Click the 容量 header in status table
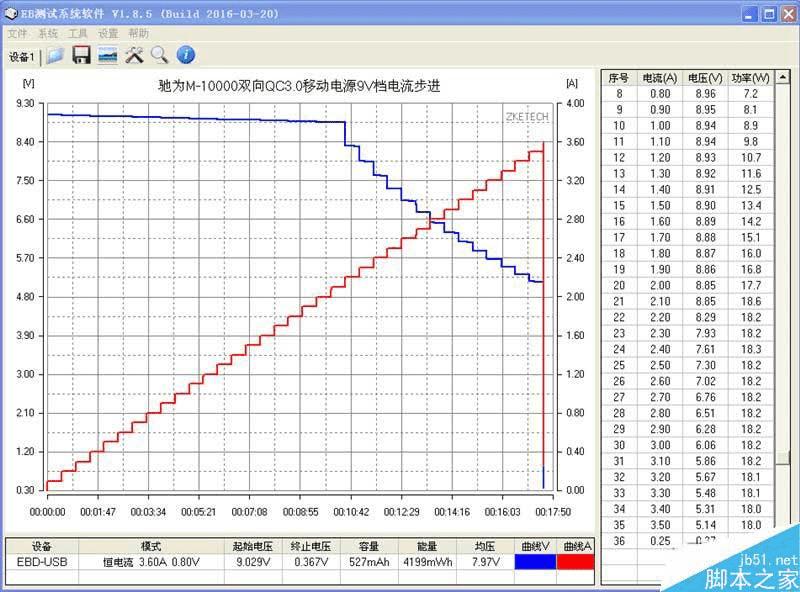Image resolution: width=800 pixels, height=592 pixels. (x=369, y=547)
